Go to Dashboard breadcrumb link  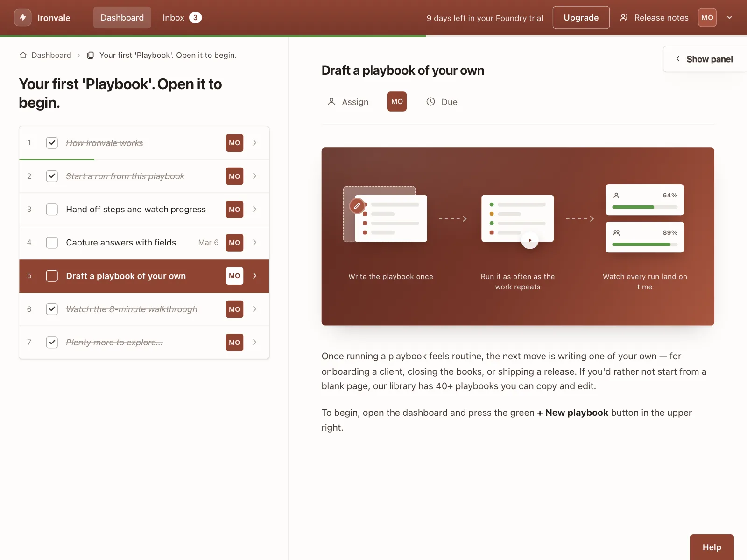click(x=51, y=55)
